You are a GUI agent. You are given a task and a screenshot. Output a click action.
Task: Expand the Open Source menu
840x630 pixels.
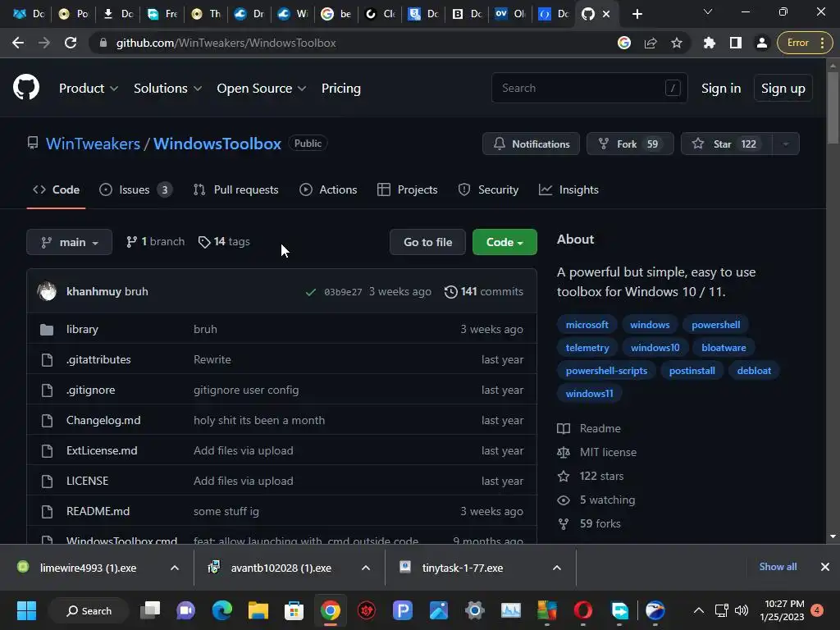(x=262, y=89)
